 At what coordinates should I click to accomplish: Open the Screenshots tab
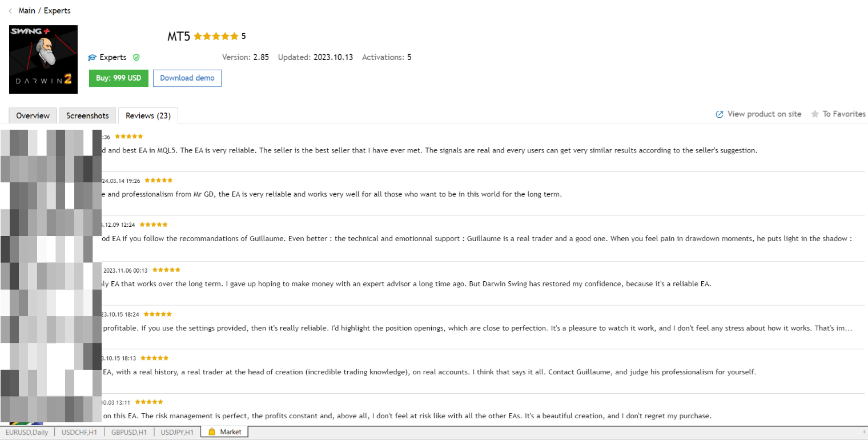click(x=87, y=115)
